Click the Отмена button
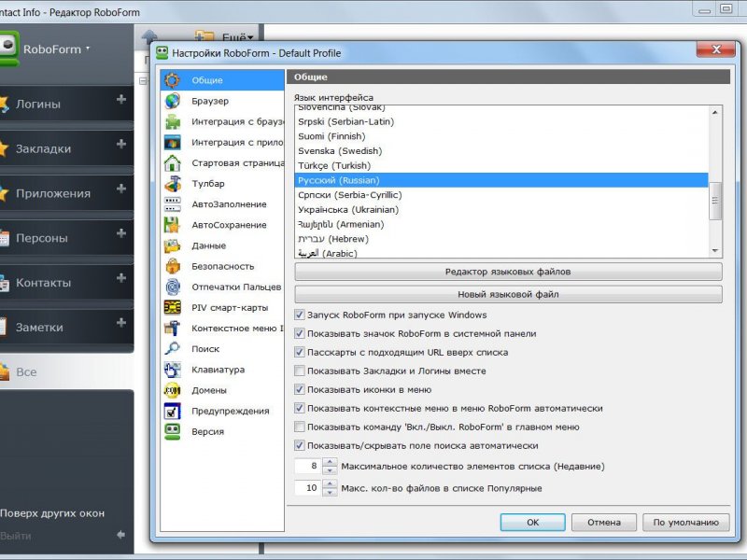Screen dimensions: 747x560 point(603,523)
